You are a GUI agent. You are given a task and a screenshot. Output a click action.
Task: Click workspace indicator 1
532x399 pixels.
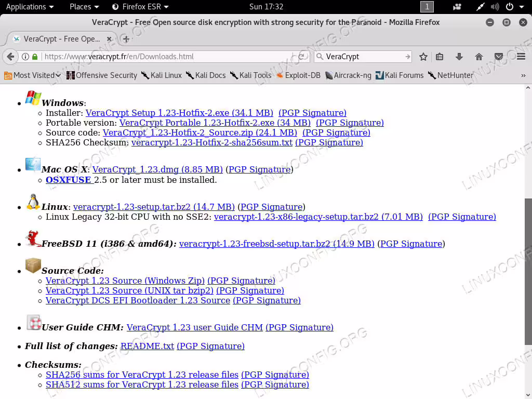point(427,7)
